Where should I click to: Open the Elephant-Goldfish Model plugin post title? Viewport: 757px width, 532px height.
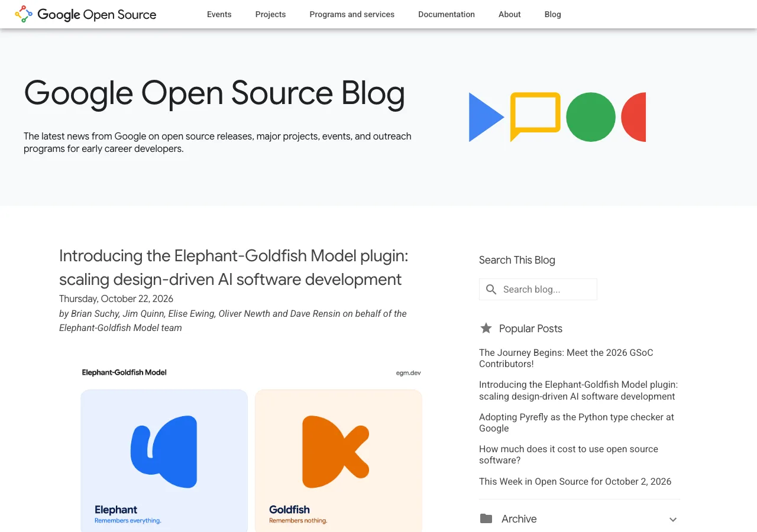tap(234, 267)
